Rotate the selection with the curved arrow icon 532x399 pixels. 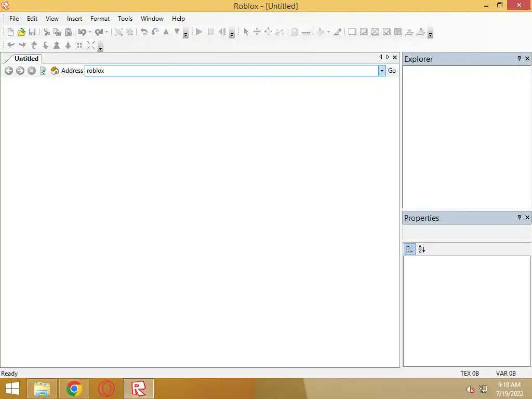[144, 32]
